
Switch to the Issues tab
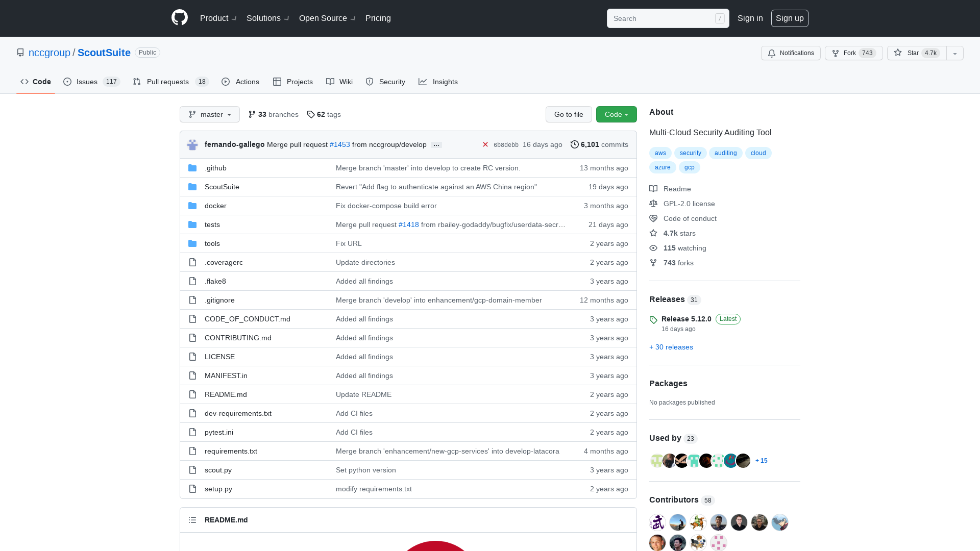pyautogui.click(x=92, y=82)
